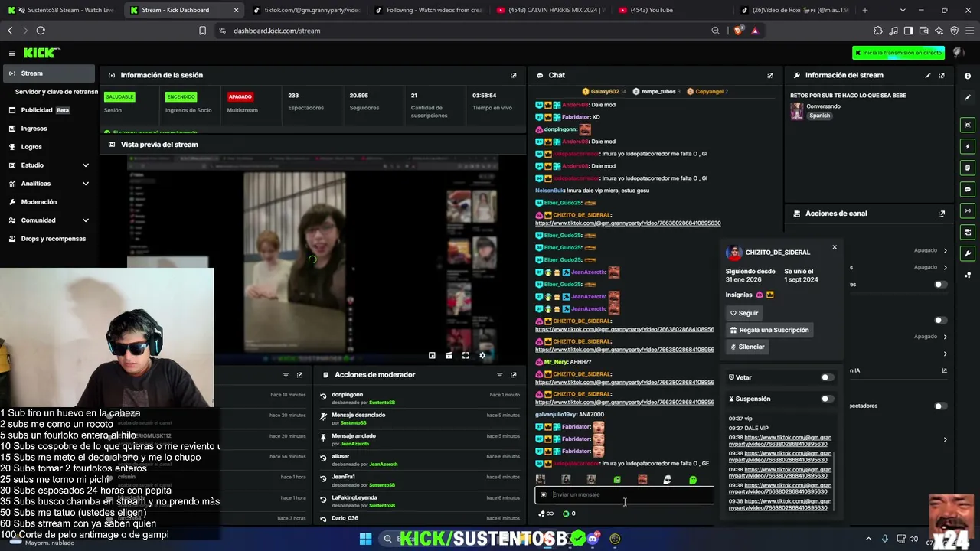Open Publicidad Beta in the sidebar
Screen dimensions: 980x551
pyautogui.click(x=50, y=110)
